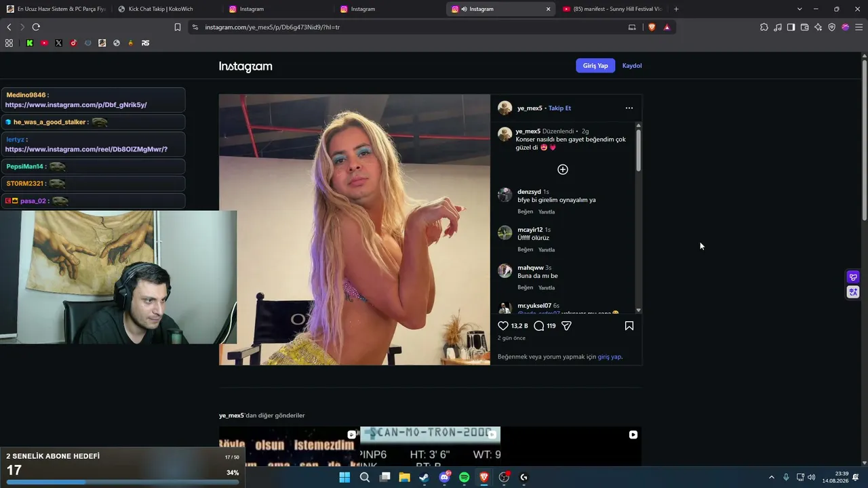Toggle microphone icon in the system tray
Image resolution: width=868 pixels, height=488 pixels.
click(x=786, y=477)
